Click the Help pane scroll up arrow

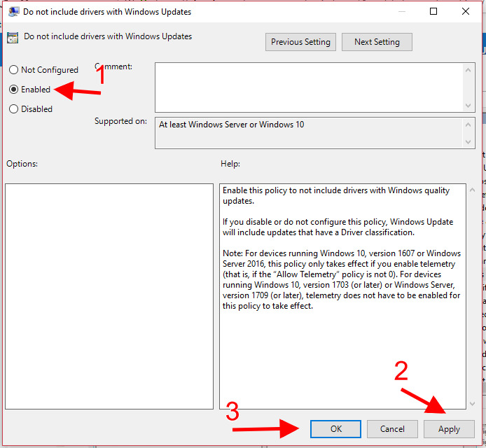[x=472, y=190]
